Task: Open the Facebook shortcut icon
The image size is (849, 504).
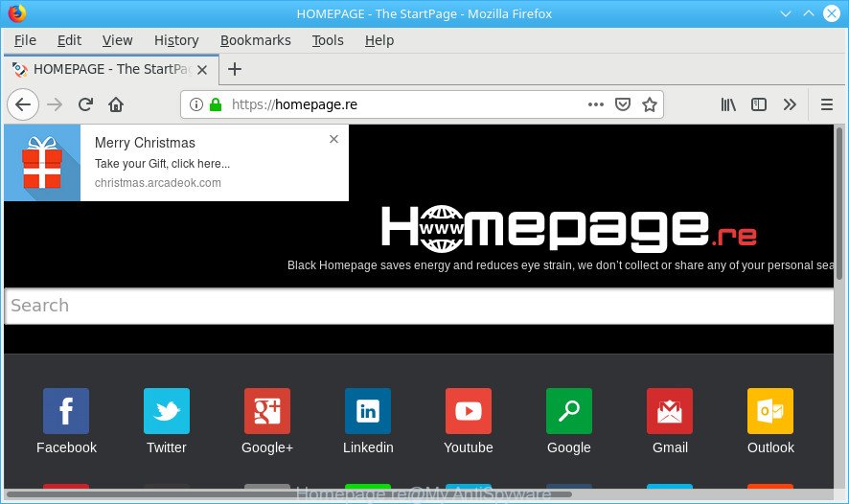Action: coord(66,411)
